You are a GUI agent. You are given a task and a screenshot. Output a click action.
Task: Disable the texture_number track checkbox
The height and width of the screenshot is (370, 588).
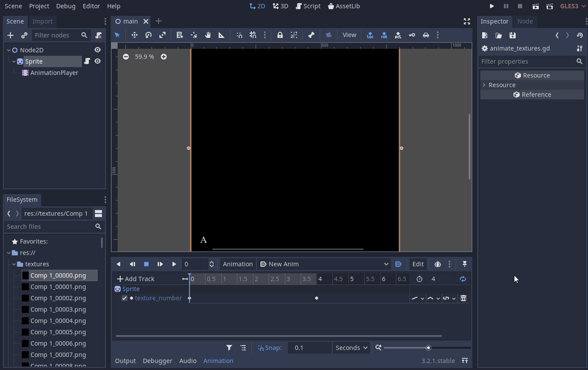[x=125, y=298]
